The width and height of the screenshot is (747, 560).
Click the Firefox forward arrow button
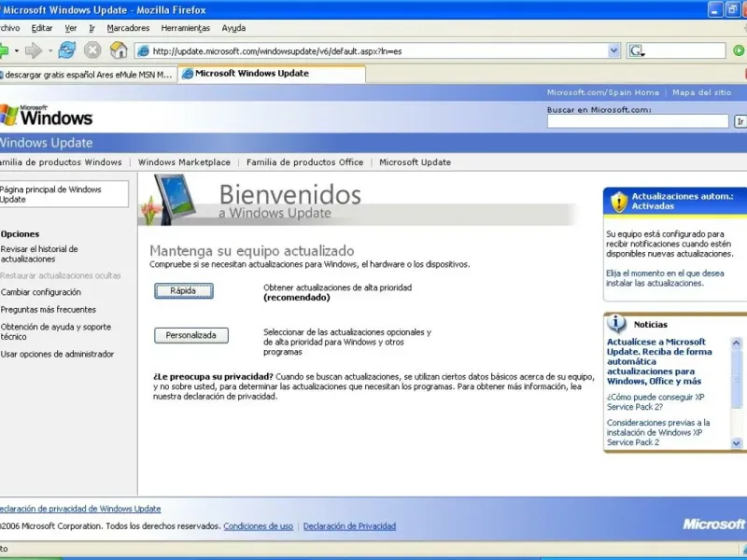tap(34, 50)
